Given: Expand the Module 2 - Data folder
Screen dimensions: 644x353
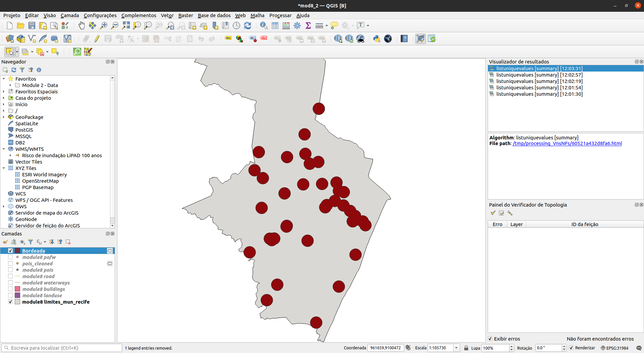Looking at the screenshot, I should pos(10,85).
